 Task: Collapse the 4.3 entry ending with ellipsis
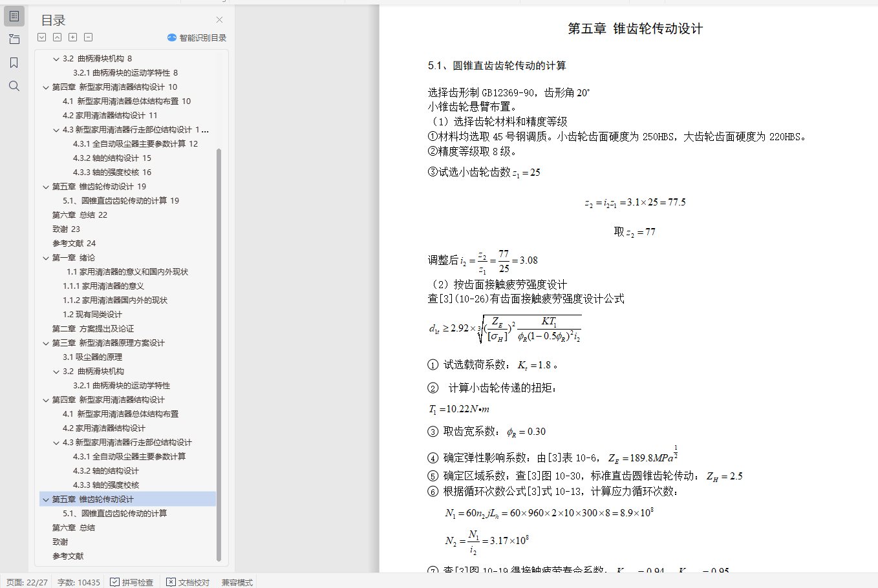(x=56, y=130)
